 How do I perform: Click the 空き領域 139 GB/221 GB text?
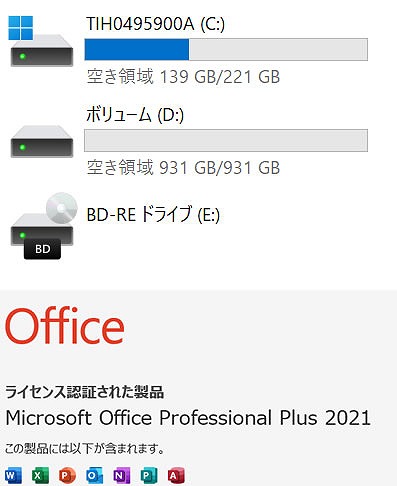click(183, 76)
